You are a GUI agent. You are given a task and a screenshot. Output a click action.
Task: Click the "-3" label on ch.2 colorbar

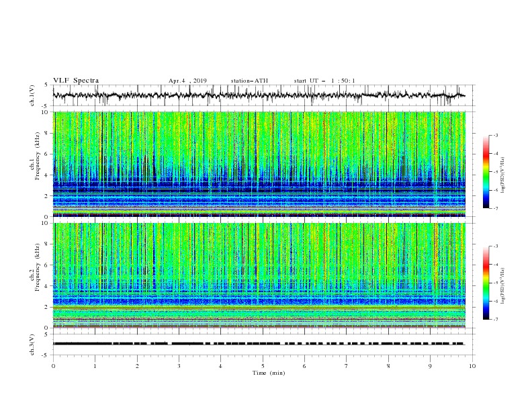[x=495, y=246]
